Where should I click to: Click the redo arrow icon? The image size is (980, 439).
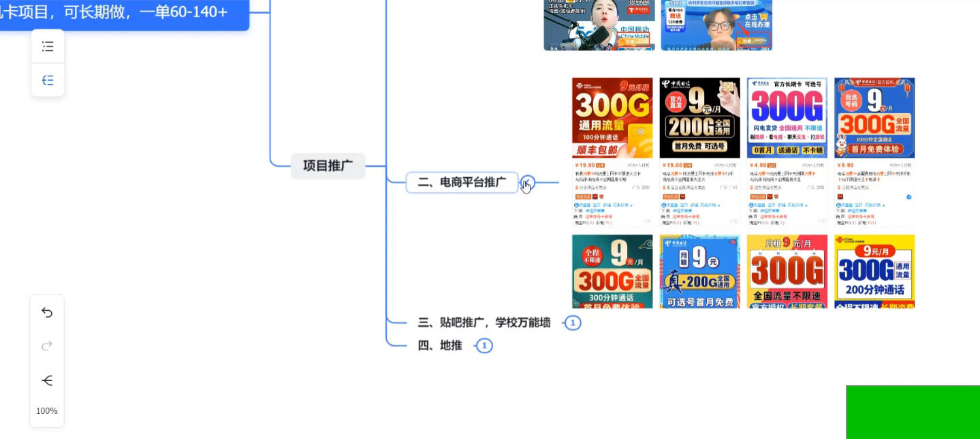point(47,346)
